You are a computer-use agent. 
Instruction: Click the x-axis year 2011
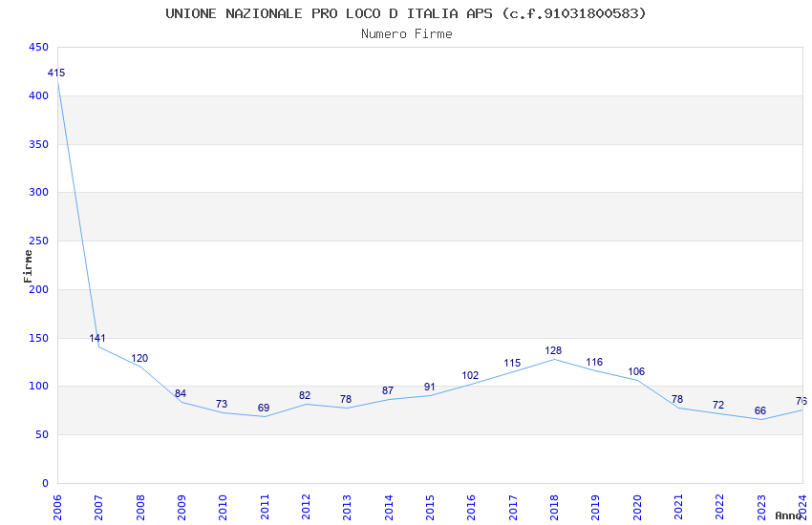(265, 508)
